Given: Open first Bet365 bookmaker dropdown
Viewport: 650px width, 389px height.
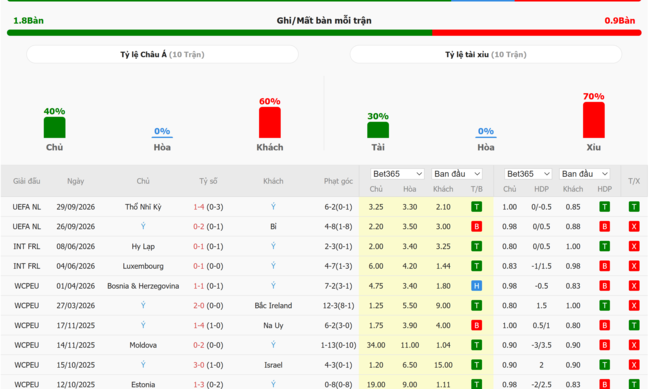Looking at the screenshot, I should 397,174.
